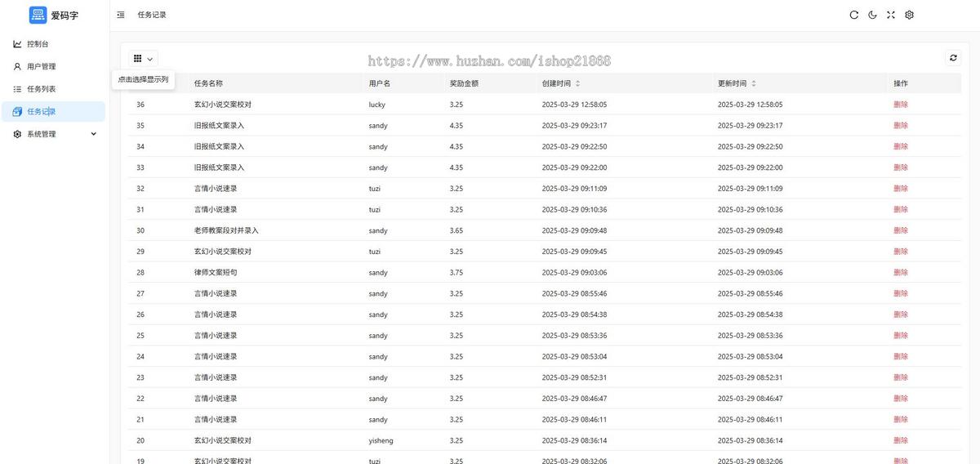Collapse the sidebar with the menu fold icon
The image size is (980, 464).
point(121,15)
